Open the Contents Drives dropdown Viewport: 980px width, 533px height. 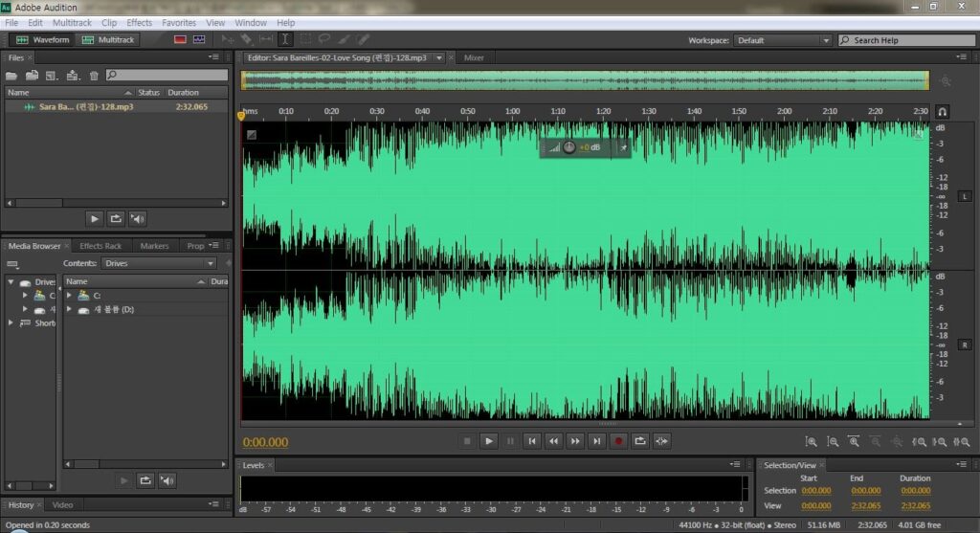(159, 264)
